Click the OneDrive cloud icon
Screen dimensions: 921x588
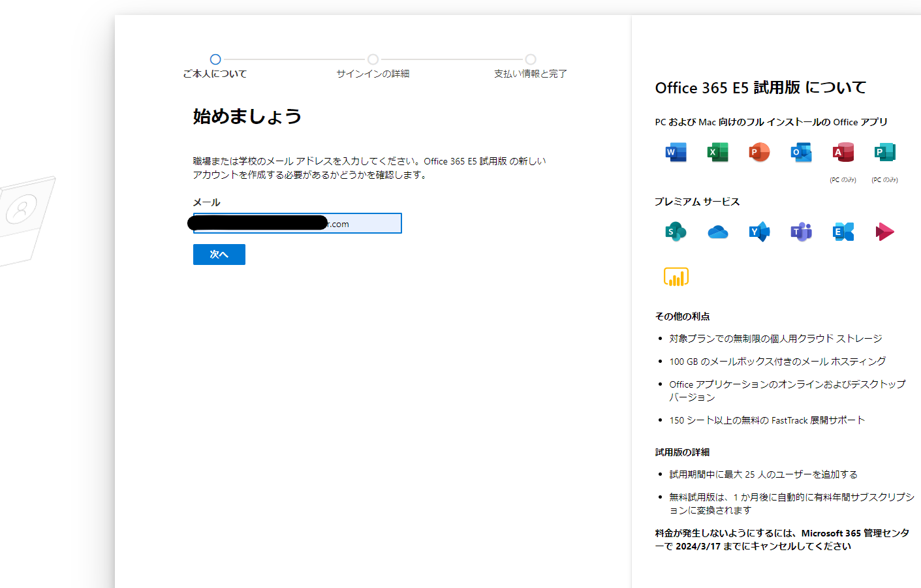717,232
